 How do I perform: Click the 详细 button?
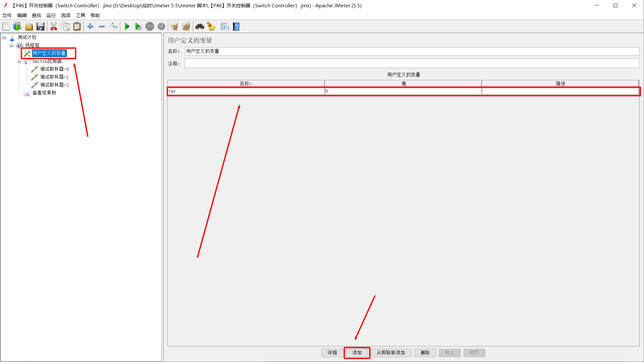[332, 353]
